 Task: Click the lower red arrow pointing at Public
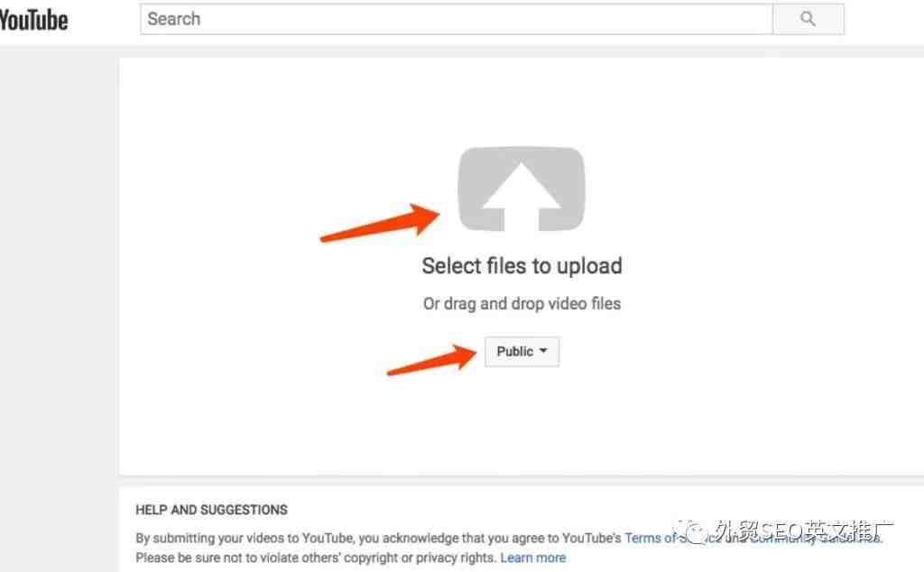pos(432,359)
